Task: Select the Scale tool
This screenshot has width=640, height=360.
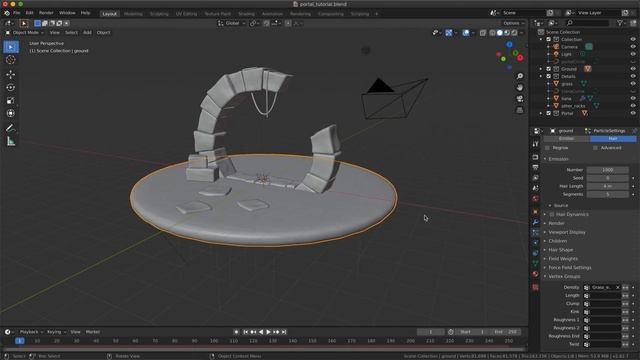Action: tap(11, 100)
